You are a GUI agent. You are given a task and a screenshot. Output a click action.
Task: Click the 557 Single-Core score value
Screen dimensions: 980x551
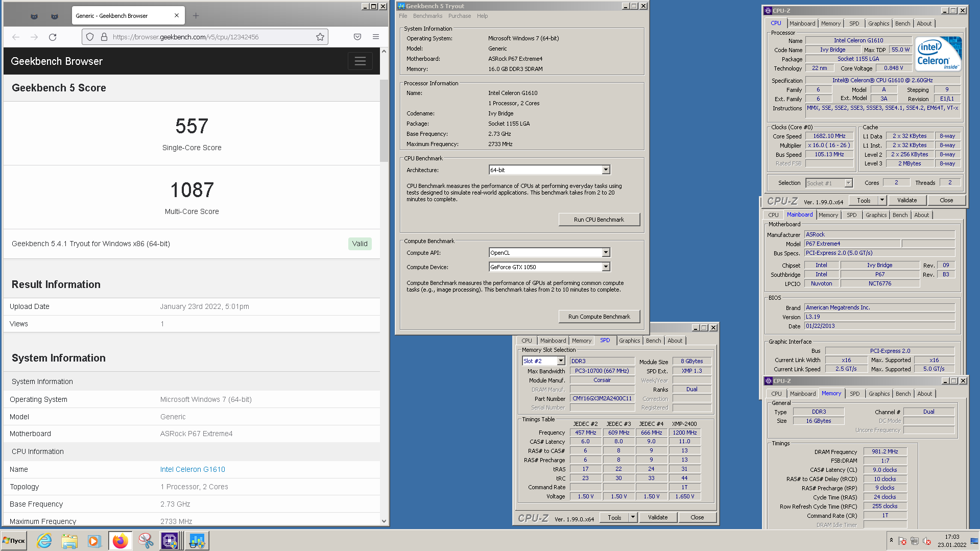(x=192, y=126)
